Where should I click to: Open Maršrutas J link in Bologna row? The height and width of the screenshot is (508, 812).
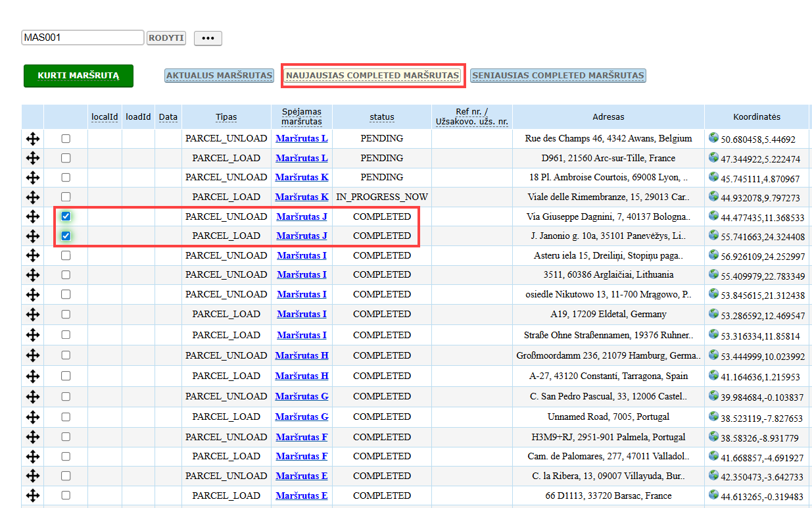(302, 216)
